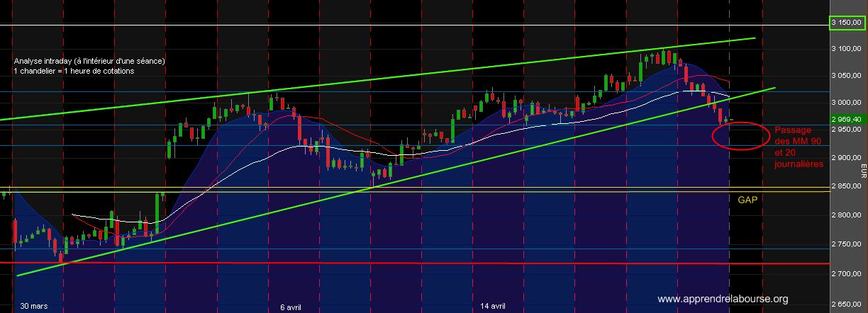Click the 3 050,00 price axis label
Screen dimensions: 868x313
tap(847, 76)
